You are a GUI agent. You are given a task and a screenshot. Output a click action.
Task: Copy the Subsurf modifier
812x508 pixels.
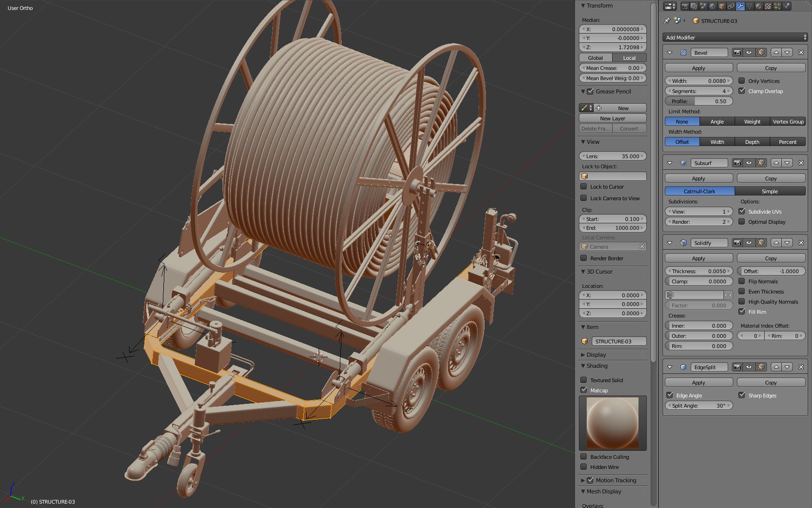pos(771,178)
